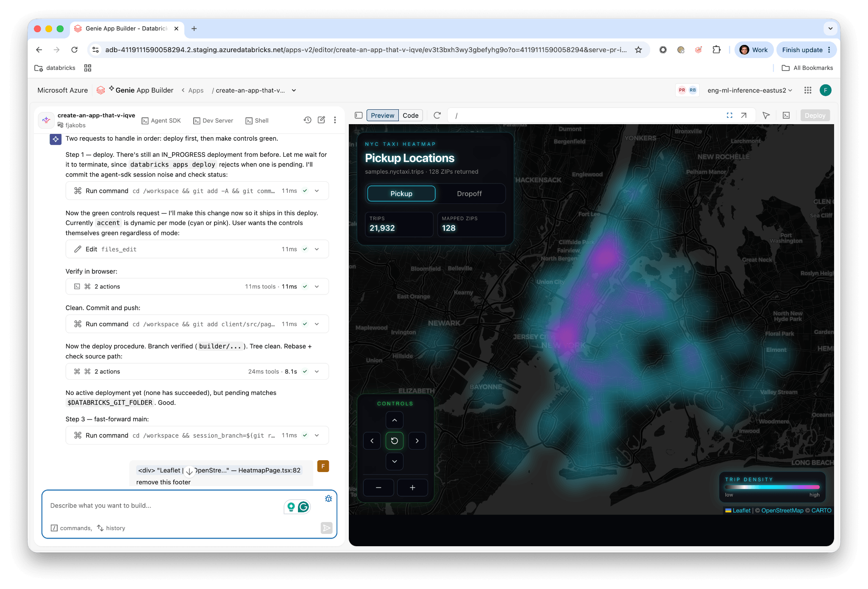
Task: Open the user avatar F menu
Action: (x=826, y=90)
